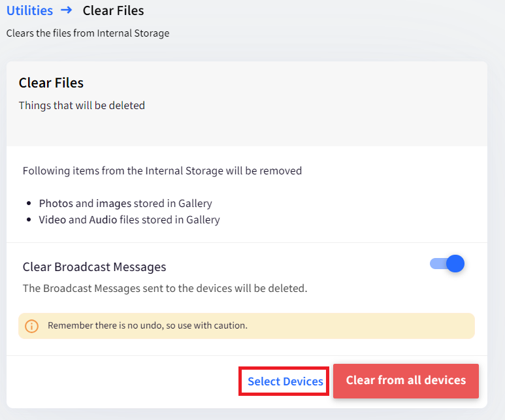Click the Clear Broadcast Messages label
Image resolution: width=505 pixels, height=420 pixels.
click(x=94, y=267)
